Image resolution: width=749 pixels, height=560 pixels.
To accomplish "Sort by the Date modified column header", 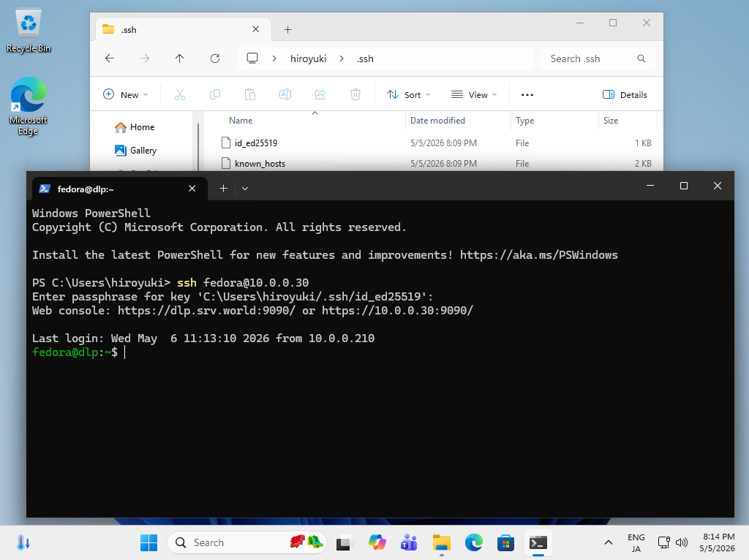I will [437, 121].
